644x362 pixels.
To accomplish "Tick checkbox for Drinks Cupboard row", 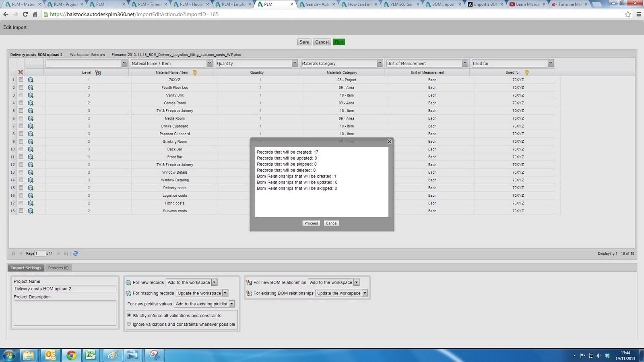I will (x=21, y=126).
